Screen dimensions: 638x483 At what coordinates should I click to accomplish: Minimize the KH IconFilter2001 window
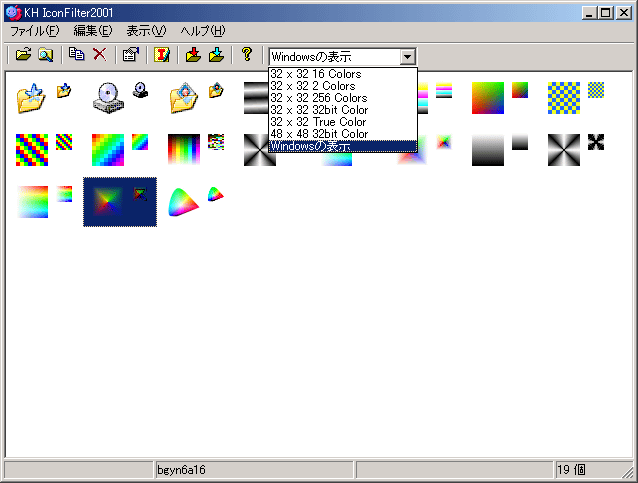point(590,13)
